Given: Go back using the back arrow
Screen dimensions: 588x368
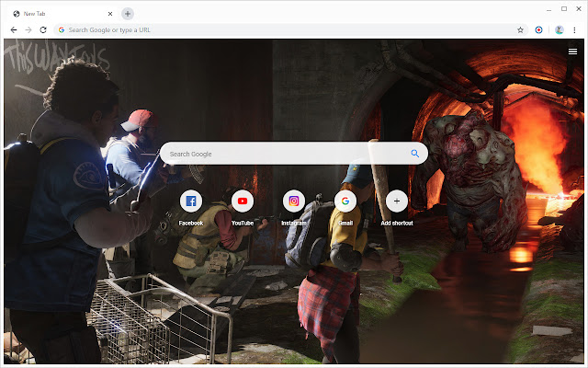Looking at the screenshot, I should (14, 29).
